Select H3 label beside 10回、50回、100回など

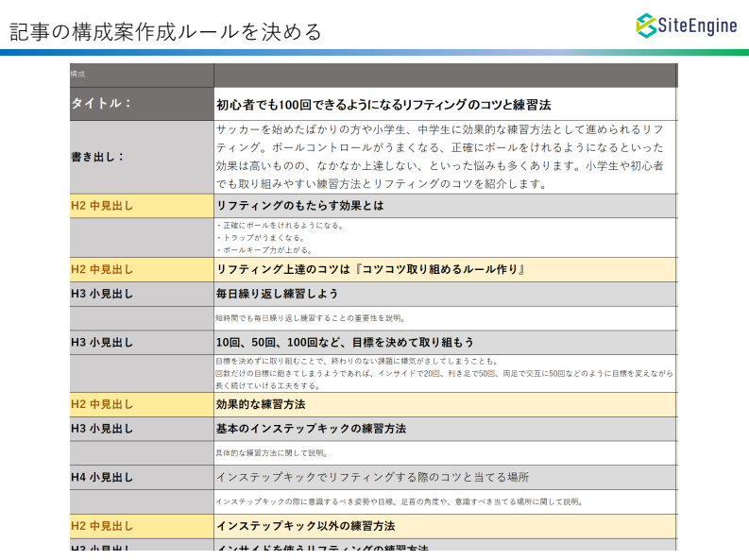[x=142, y=343]
